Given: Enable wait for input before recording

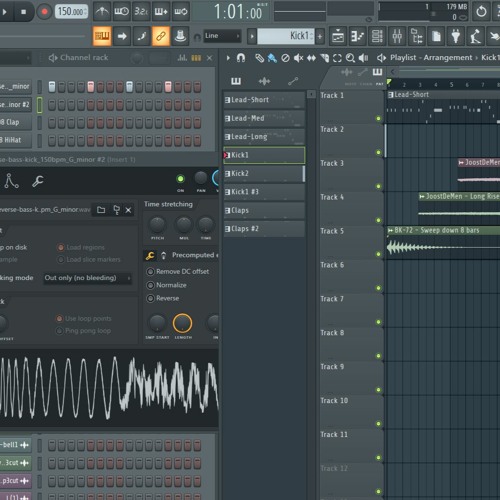Looking at the screenshot, I should (x=121, y=12).
